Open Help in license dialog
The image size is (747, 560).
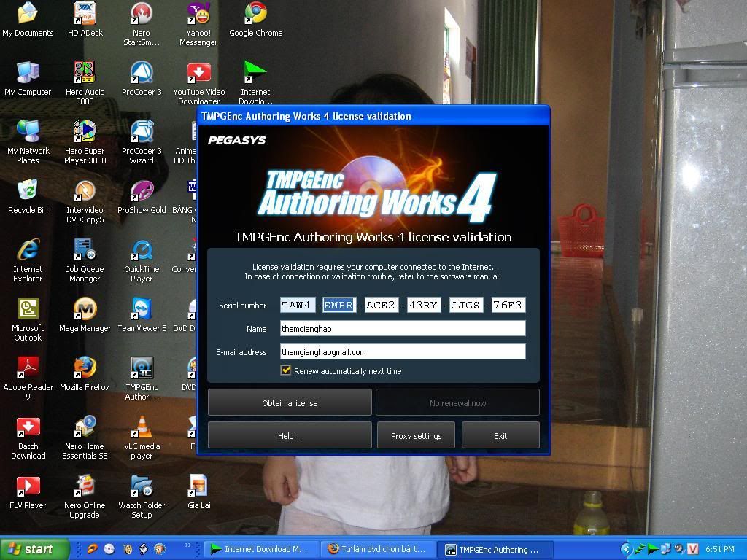pos(290,436)
